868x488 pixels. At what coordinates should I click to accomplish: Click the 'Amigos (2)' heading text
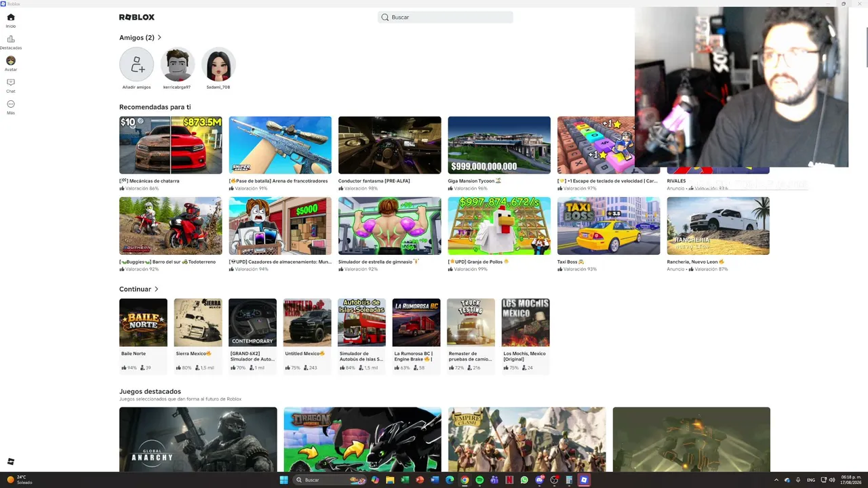[x=137, y=37]
